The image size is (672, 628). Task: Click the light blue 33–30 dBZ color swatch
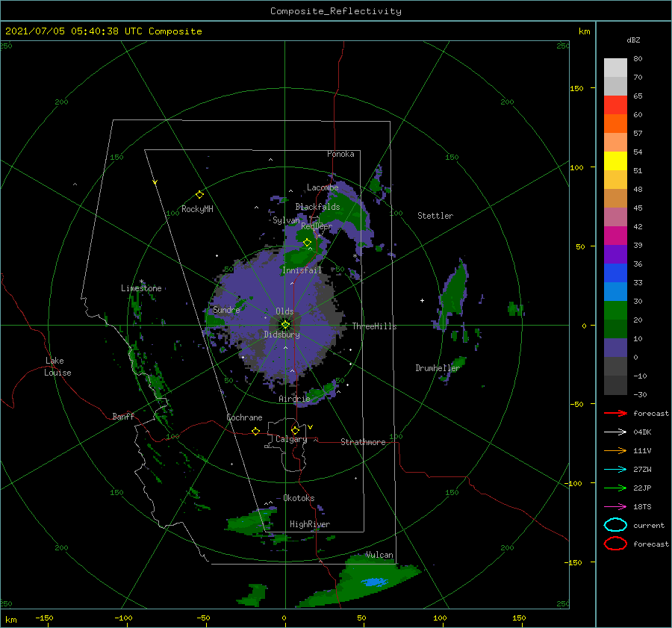(x=615, y=291)
